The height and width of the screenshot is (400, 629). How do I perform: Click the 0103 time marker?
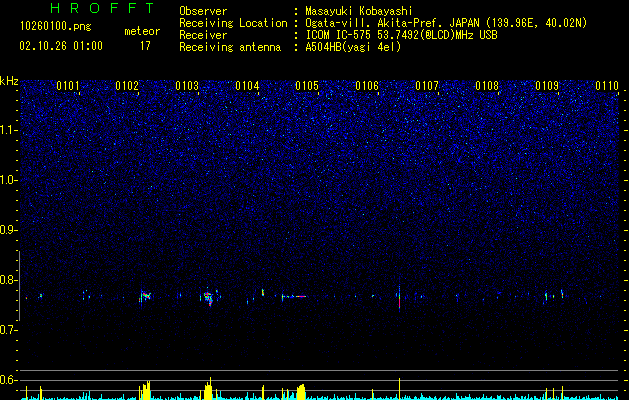point(187,86)
